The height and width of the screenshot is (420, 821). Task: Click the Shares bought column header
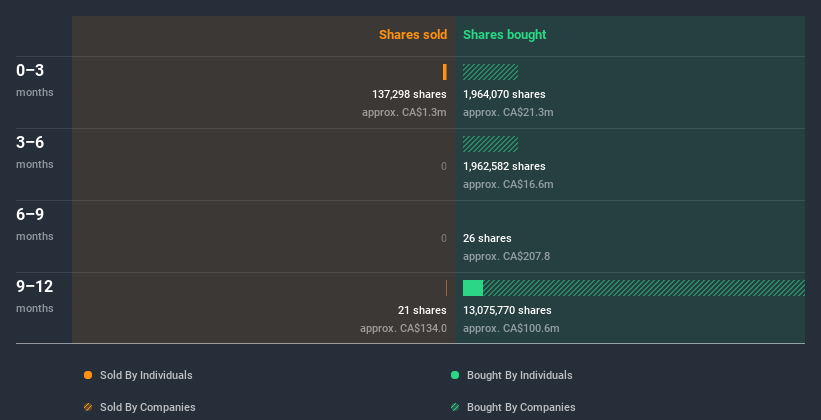(x=505, y=35)
